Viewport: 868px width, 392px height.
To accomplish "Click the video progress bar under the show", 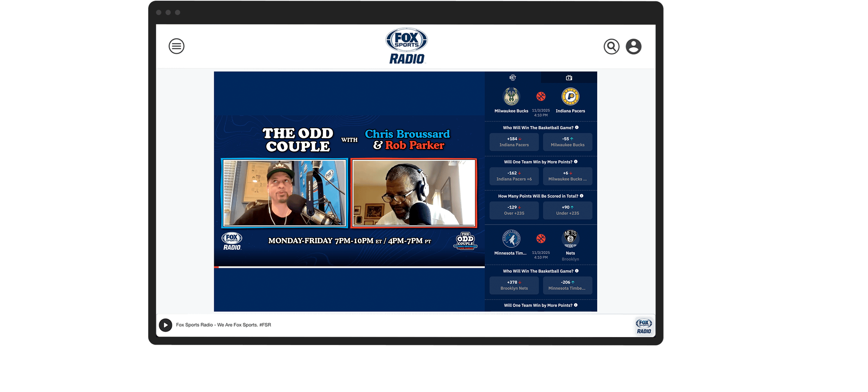I will pyautogui.click(x=349, y=267).
